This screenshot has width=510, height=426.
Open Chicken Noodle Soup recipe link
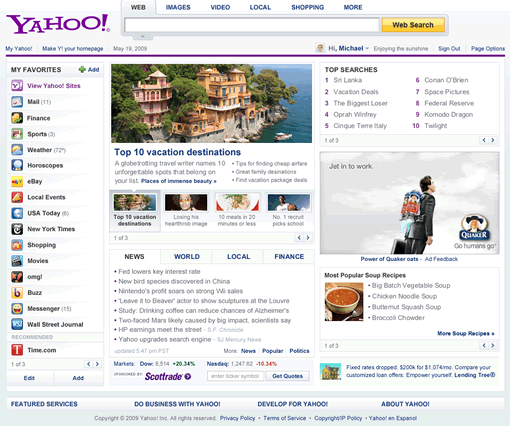coord(404,296)
